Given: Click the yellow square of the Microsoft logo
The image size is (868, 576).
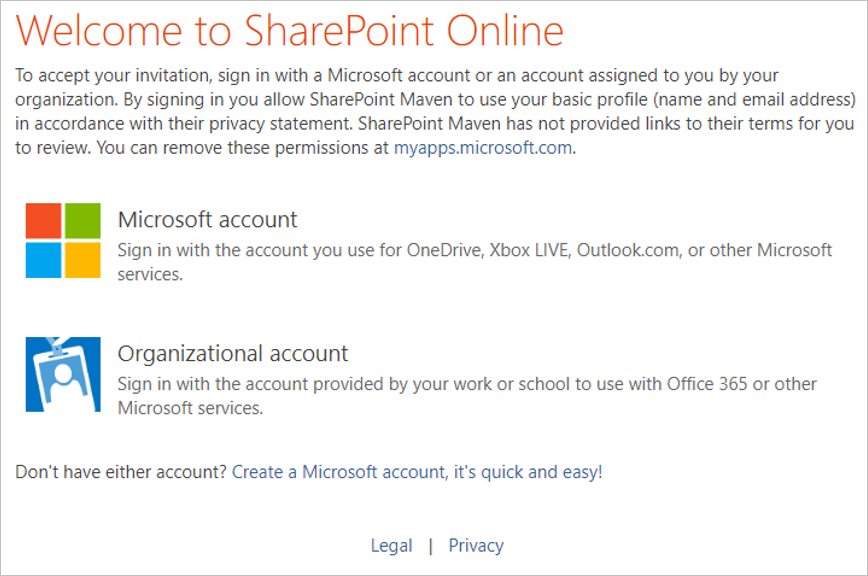Looking at the screenshot, I should 83,260.
